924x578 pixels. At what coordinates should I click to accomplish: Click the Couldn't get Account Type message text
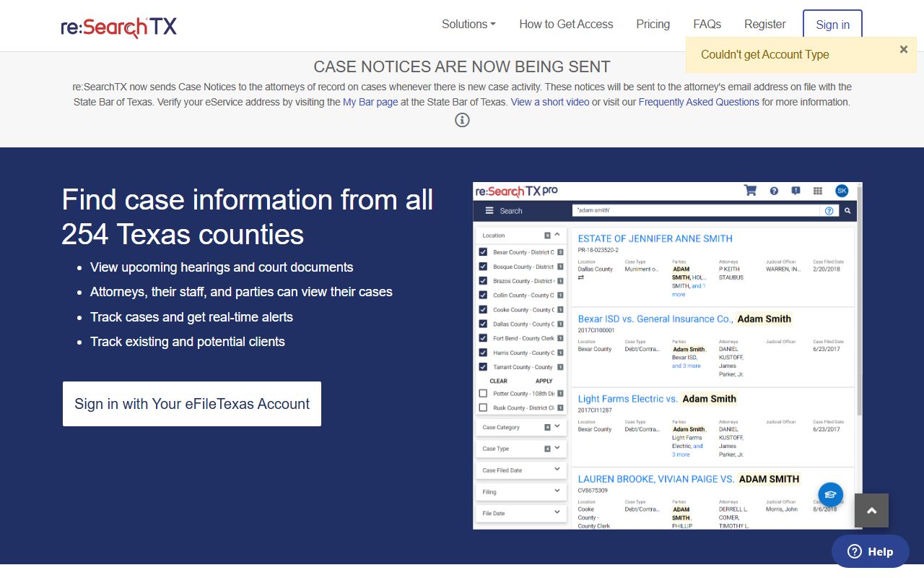[764, 54]
